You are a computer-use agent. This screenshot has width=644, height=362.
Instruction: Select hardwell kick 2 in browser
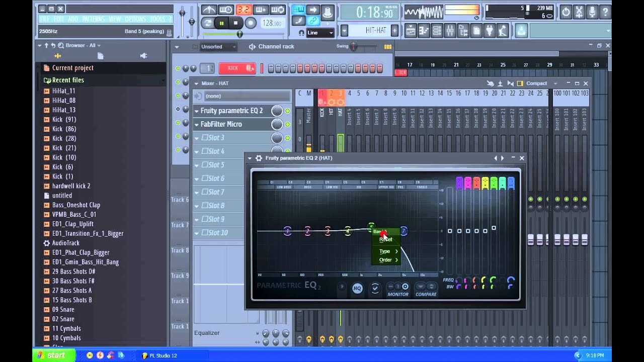[71, 186]
